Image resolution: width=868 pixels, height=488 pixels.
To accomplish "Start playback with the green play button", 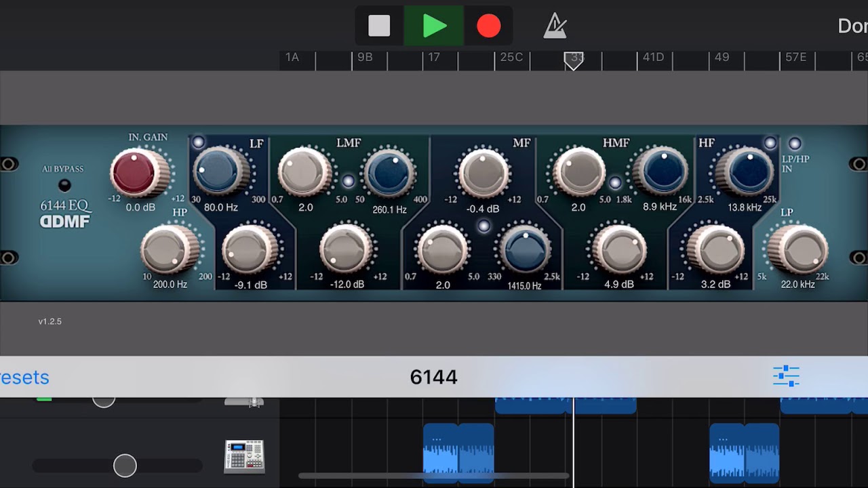I will pyautogui.click(x=434, y=26).
